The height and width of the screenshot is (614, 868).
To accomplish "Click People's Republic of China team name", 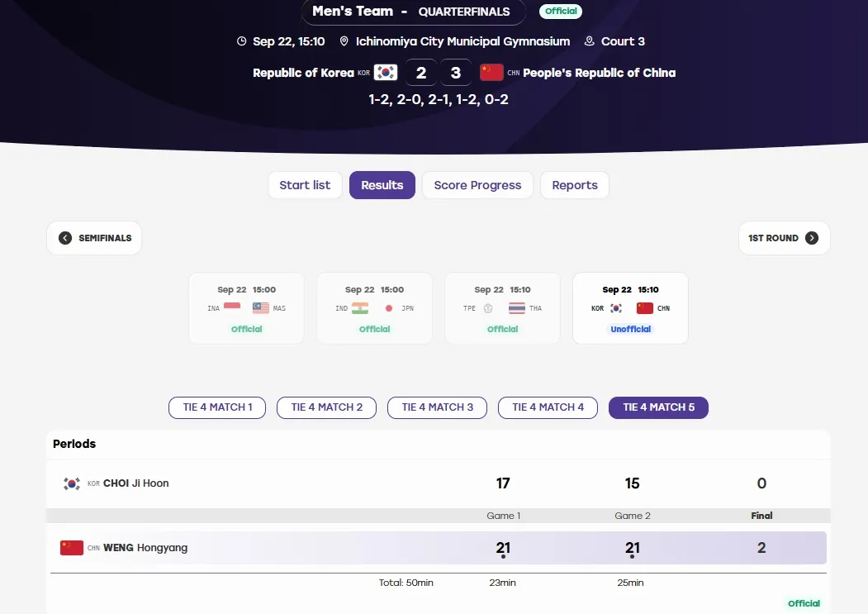I will coord(599,73).
